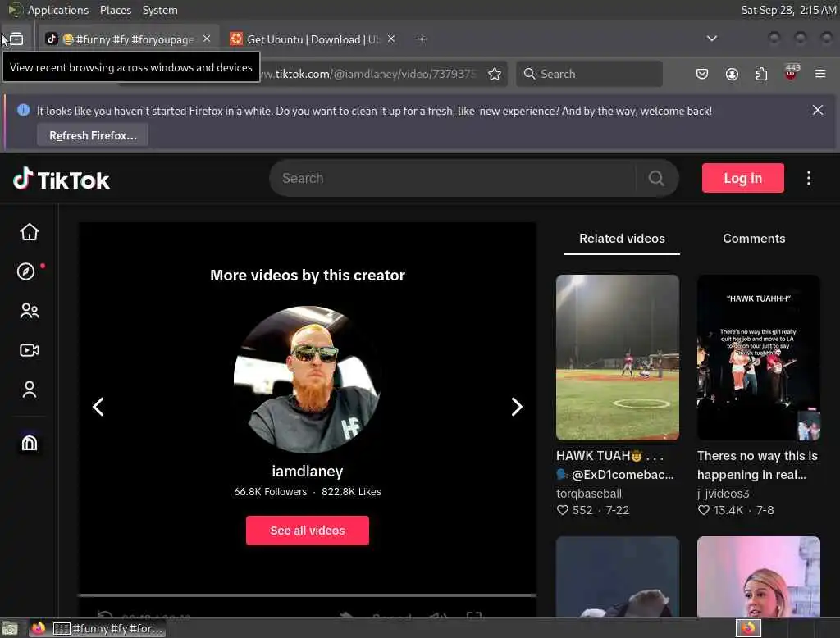Click the Refresh Firefox… button
Screen dimensions: 840x638
93,135
